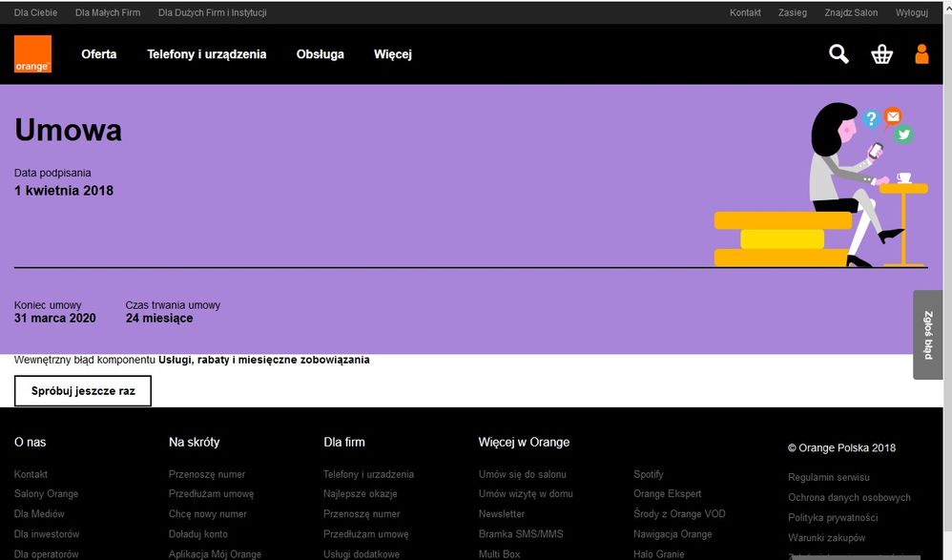This screenshot has width=952, height=560.
Task: Click the orange user account icon
Action: pyautogui.click(x=921, y=54)
